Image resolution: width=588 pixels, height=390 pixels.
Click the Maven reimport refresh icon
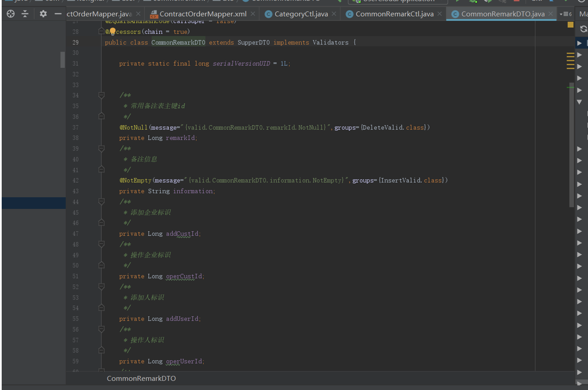[584, 29]
